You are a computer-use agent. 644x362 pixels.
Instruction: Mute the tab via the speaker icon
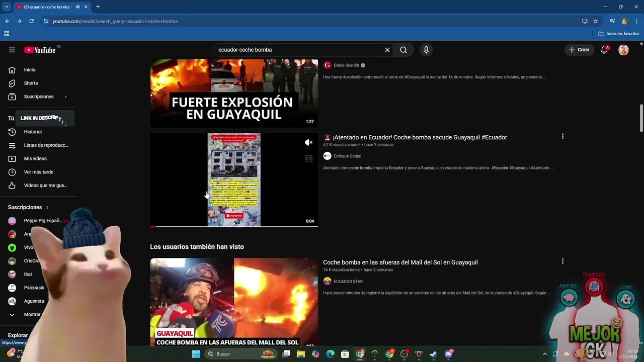(x=77, y=7)
